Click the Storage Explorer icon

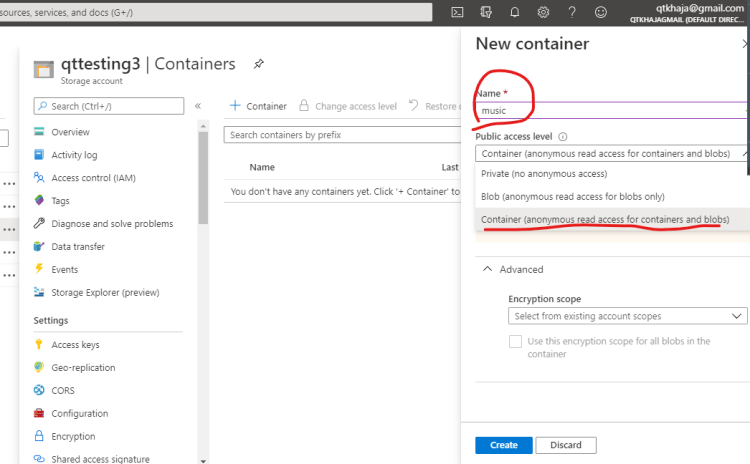point(39,292)
